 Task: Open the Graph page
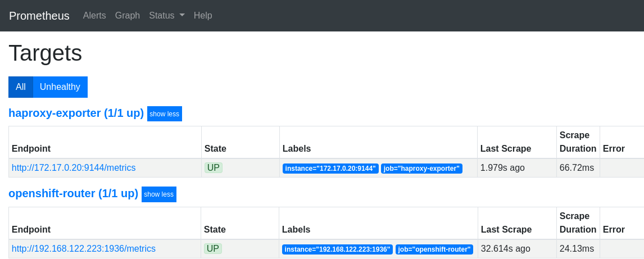pos(128,16)
